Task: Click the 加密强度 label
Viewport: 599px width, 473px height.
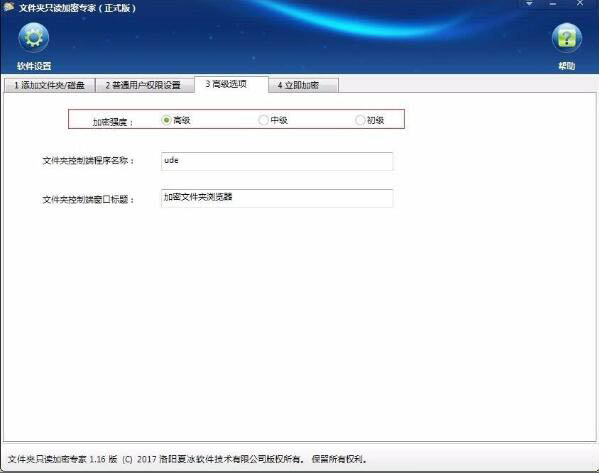Action: point(113,122)
